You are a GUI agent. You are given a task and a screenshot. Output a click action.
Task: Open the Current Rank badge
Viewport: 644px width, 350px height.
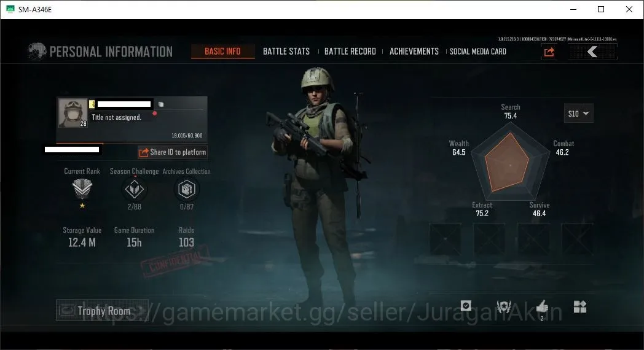click(x=82, y=189)
